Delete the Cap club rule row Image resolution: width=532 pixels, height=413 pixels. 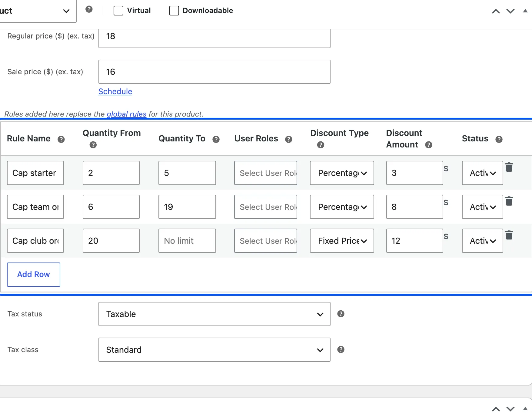point(509,235)
